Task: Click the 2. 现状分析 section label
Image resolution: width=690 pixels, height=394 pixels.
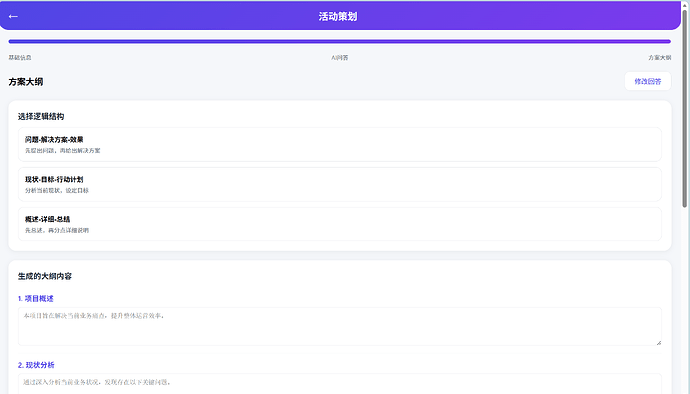Action: [x=36, y=365]
